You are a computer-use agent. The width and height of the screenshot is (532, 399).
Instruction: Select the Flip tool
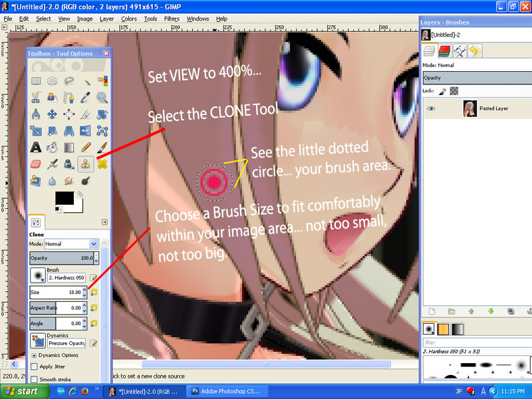(86, 131)
